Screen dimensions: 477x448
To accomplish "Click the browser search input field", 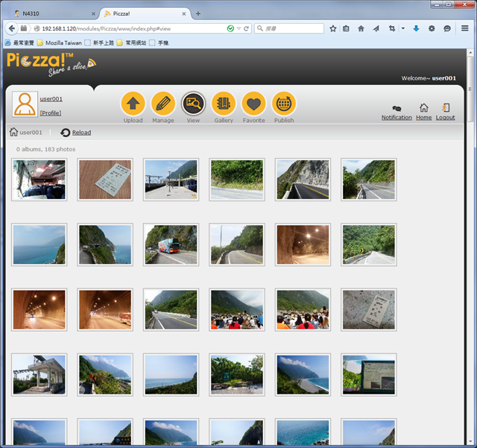I will pyautogui.click(x=289, y=28).
